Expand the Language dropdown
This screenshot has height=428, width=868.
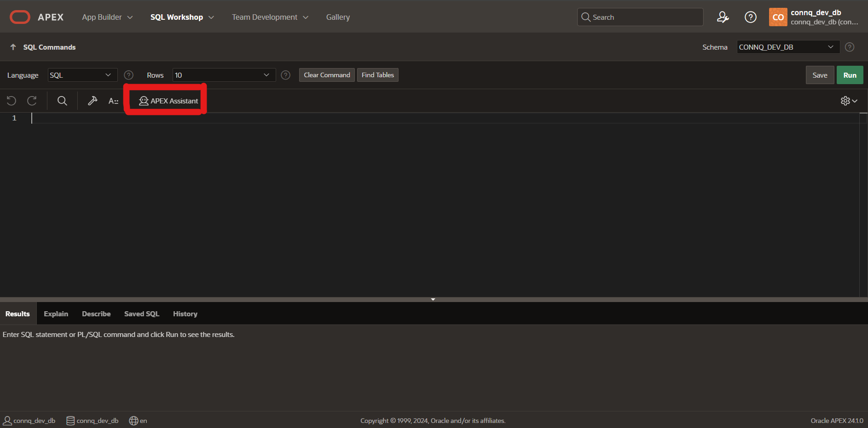[x=82, y=75]
